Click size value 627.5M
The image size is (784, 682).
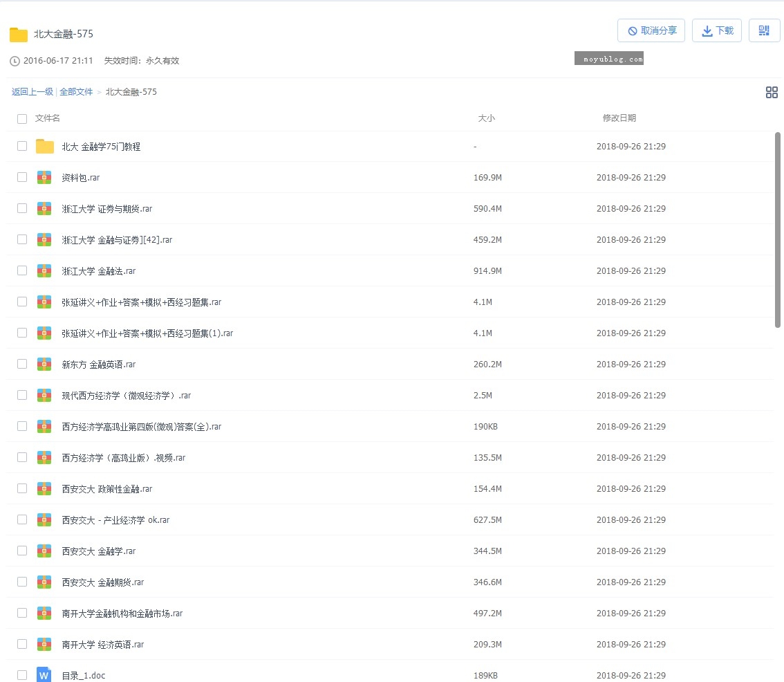coord(487,520)
